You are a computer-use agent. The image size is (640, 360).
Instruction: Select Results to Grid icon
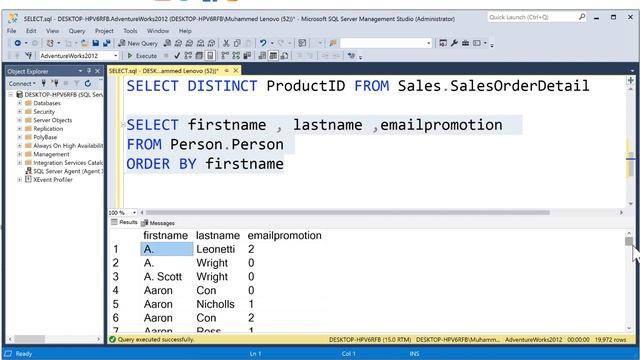click(x=273, y=56)
